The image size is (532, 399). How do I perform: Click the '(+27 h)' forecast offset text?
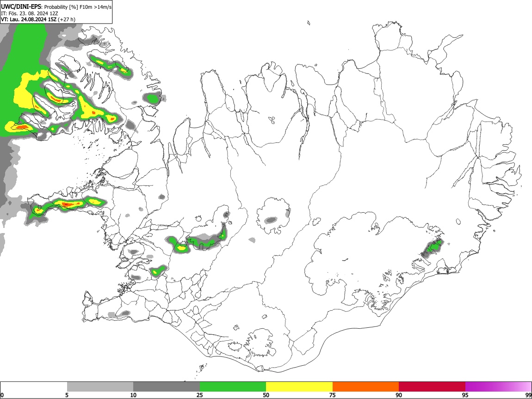point(67,19)
